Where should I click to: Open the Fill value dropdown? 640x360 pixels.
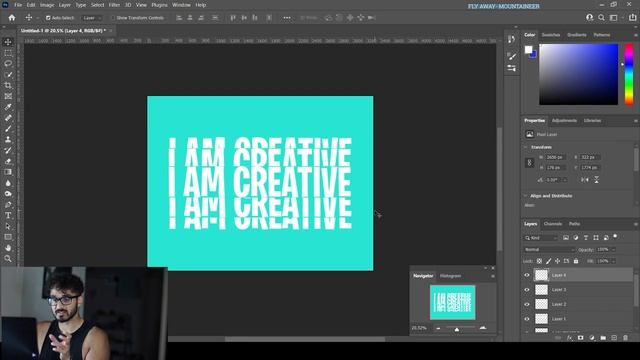point(613,261)
